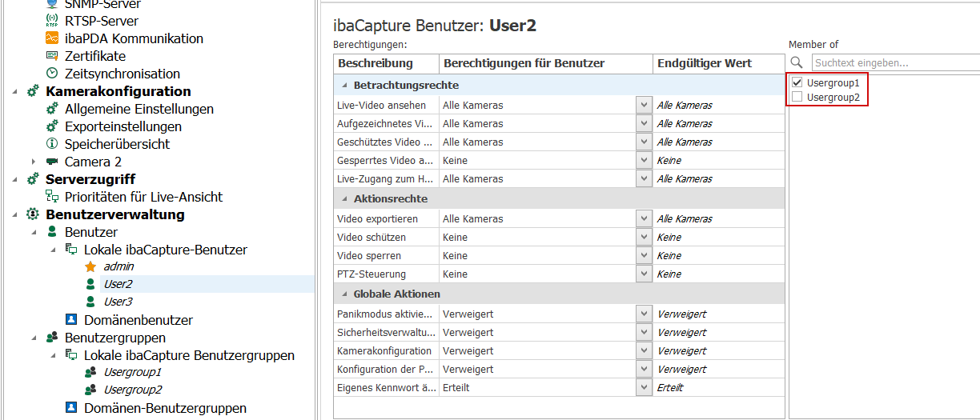Click the RTSP-Server icon

(52, 21)
